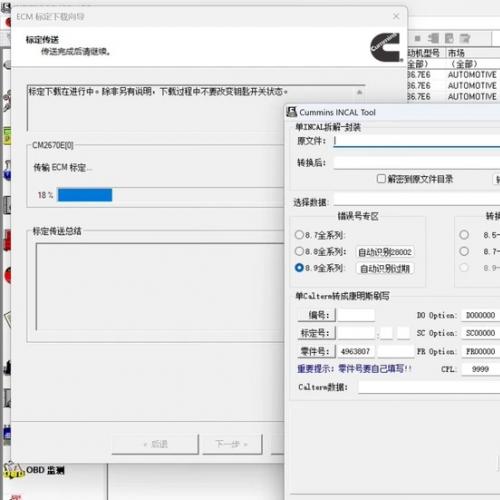Screen dimensions: 500x500
Task: Click the empty field right of 4963807
Action: click(396, 351)
